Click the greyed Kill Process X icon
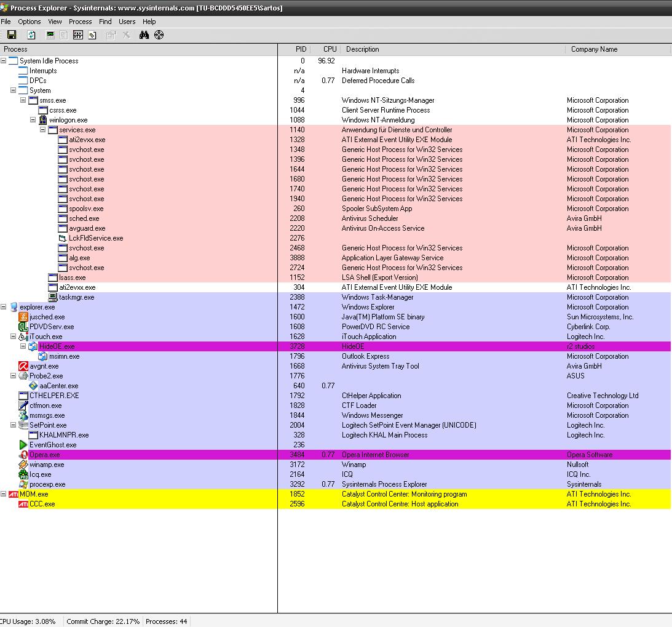 (x=127, y=34)
